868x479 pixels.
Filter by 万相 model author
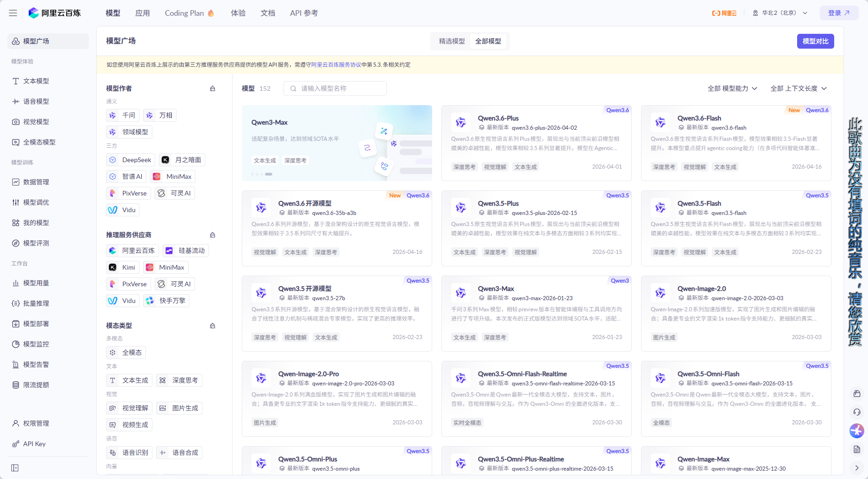(x=160, y=115)
